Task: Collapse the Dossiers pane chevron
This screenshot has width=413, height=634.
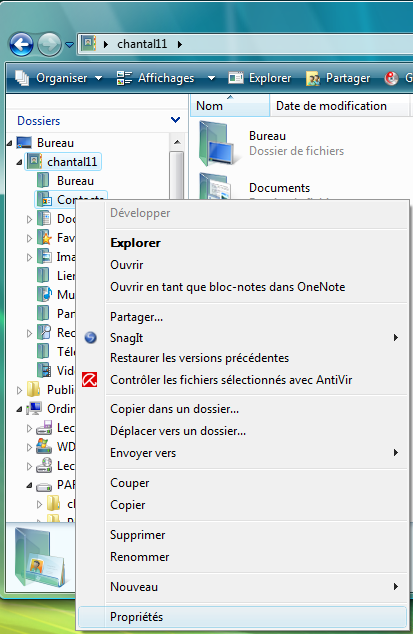Action: [x=175, y=120]
